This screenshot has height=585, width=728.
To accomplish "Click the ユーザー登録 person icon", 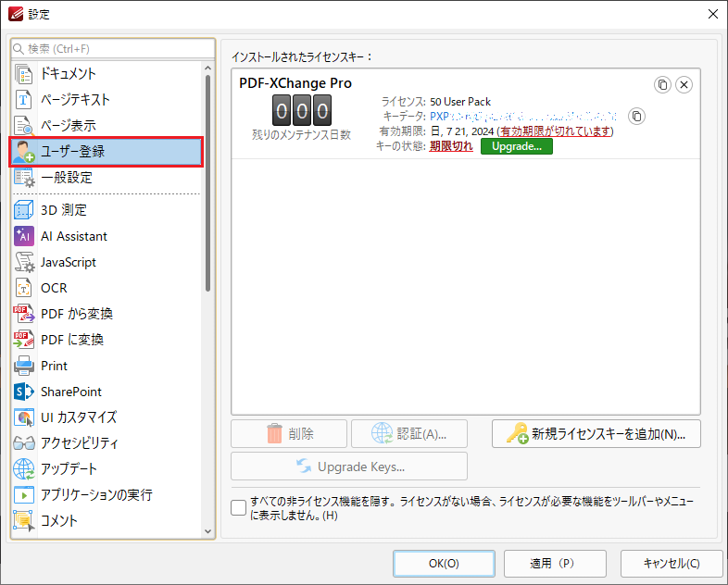I will [24, 152].
